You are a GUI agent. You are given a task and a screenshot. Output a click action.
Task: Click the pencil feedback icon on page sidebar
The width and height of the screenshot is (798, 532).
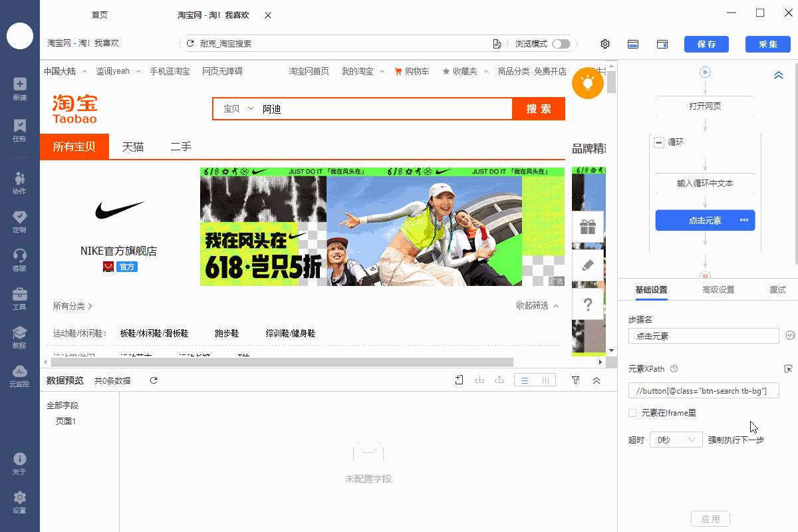(587, 265)
